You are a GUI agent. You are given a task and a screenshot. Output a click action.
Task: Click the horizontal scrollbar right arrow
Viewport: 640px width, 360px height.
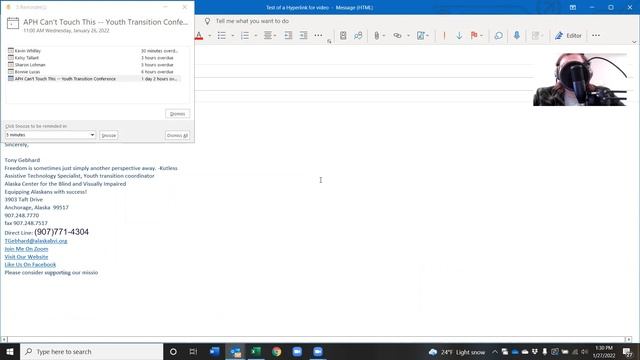pos(629,339)
